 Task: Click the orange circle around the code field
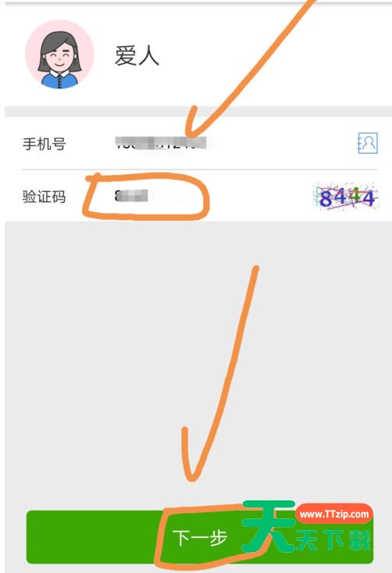[145, 196]
